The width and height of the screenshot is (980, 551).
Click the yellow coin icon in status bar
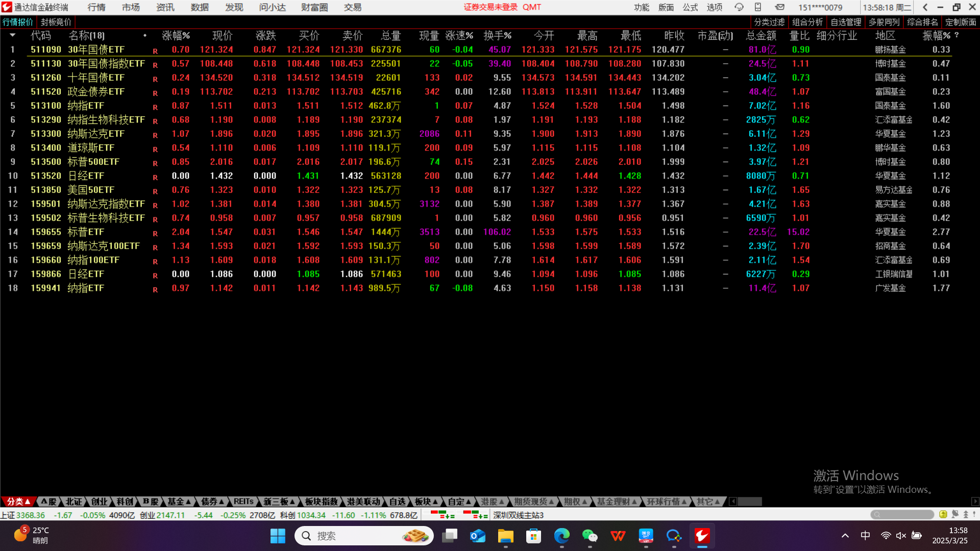[x=943, y=514]
